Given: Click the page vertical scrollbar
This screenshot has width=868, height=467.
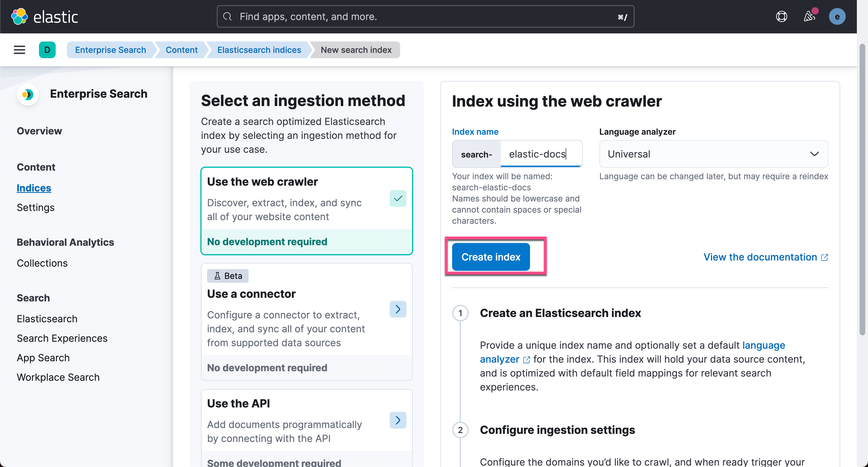Looking at the screenshot, I should click(x=862, y=189).
